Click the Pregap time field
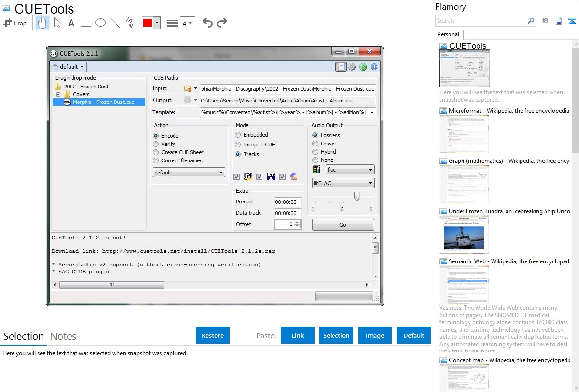The image size is (579, 392). pyautogui.click(x=288, y=202)
